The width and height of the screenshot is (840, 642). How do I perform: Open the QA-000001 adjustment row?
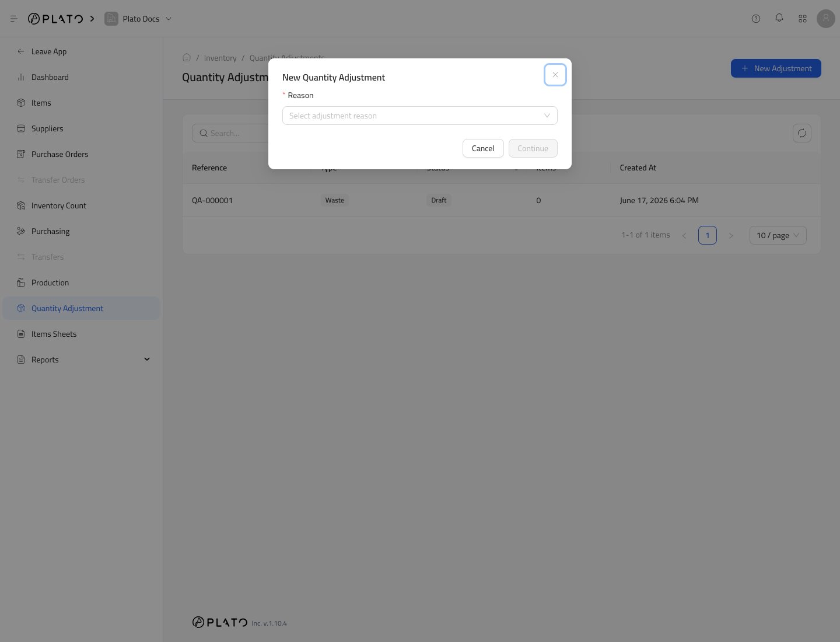pyautogui.click(x=502, y=200)
